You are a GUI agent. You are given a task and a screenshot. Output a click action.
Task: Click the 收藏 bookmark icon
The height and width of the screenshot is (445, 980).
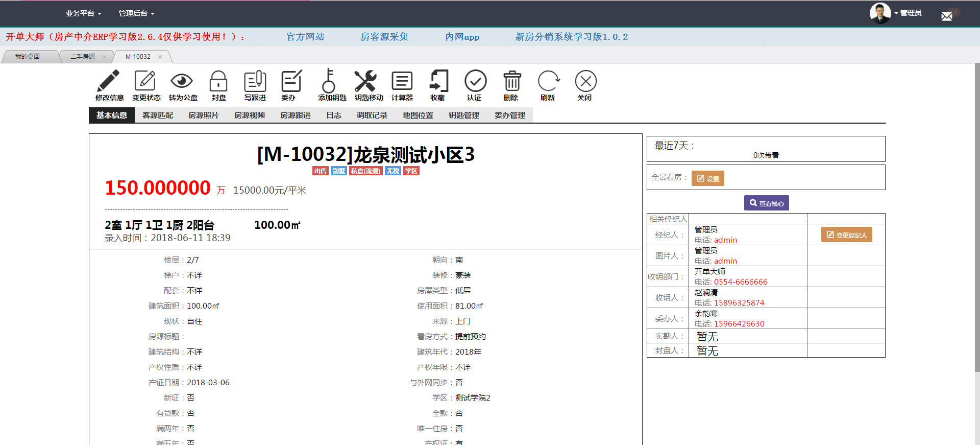(439, 81)
